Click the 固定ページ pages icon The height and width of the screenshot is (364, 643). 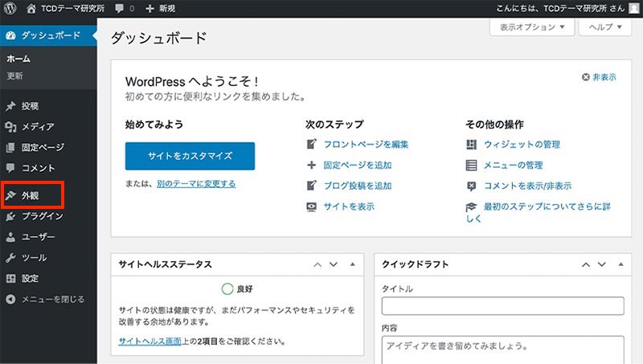pyautogui.click(x=10, y=147)
